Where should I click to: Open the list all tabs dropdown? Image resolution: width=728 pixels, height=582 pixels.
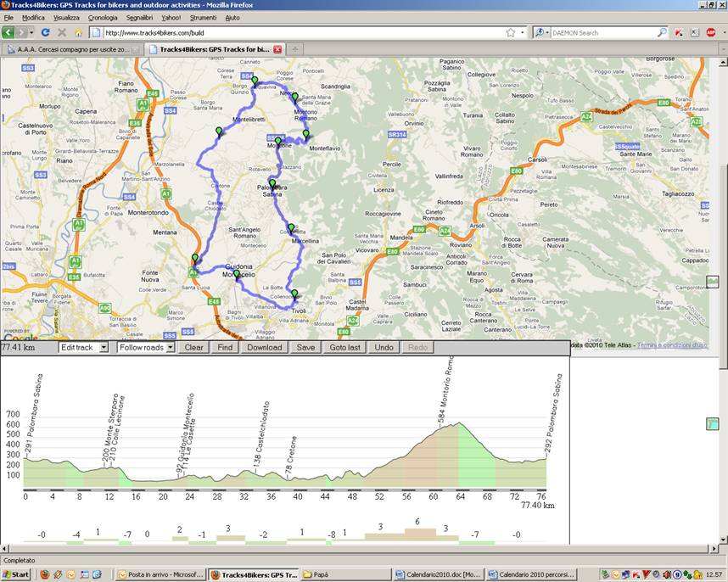[x=723, y=49]
